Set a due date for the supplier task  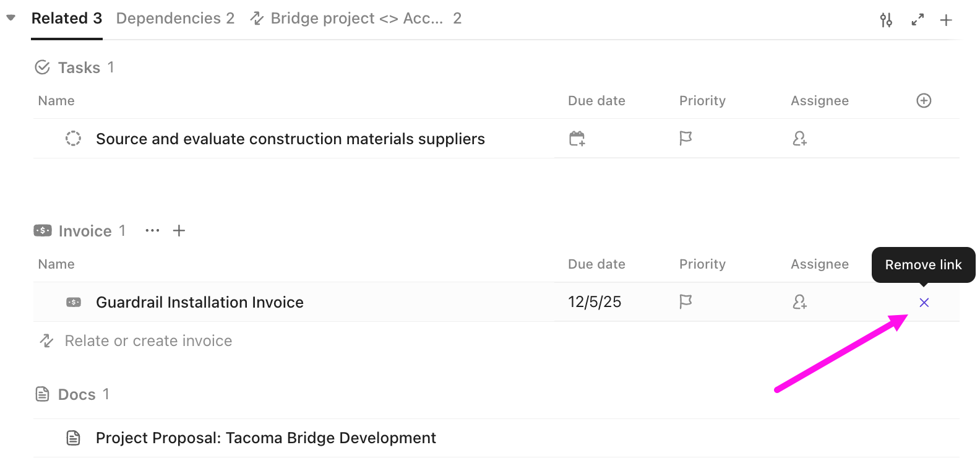coord(576,138)
